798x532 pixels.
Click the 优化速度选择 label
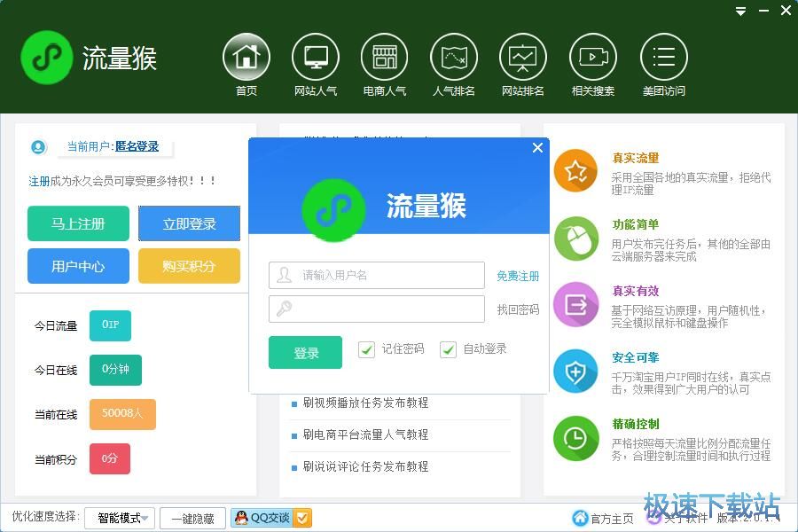point(46,516)
